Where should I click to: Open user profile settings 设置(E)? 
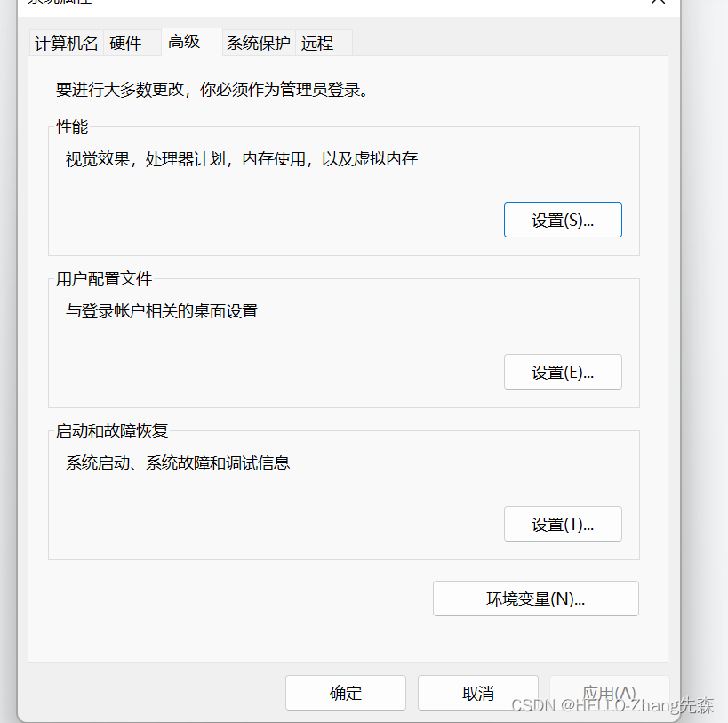click(x=563, y=372)
